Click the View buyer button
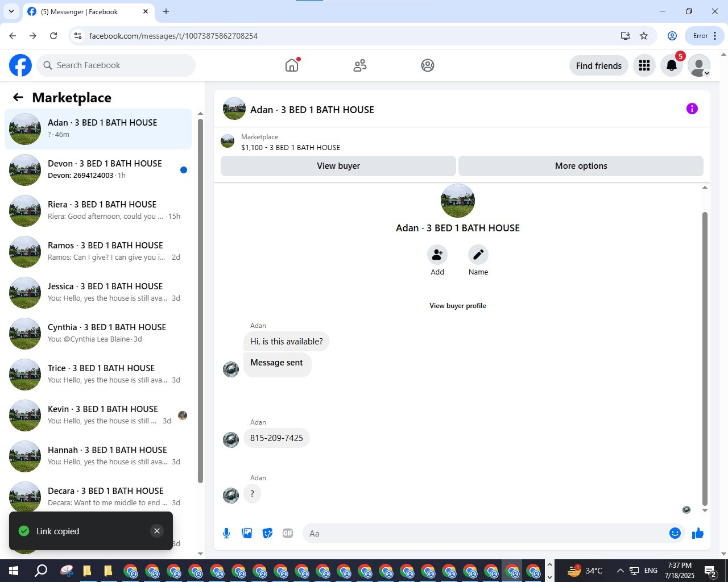This screenshot has width=728, height=582. [338, 166]
